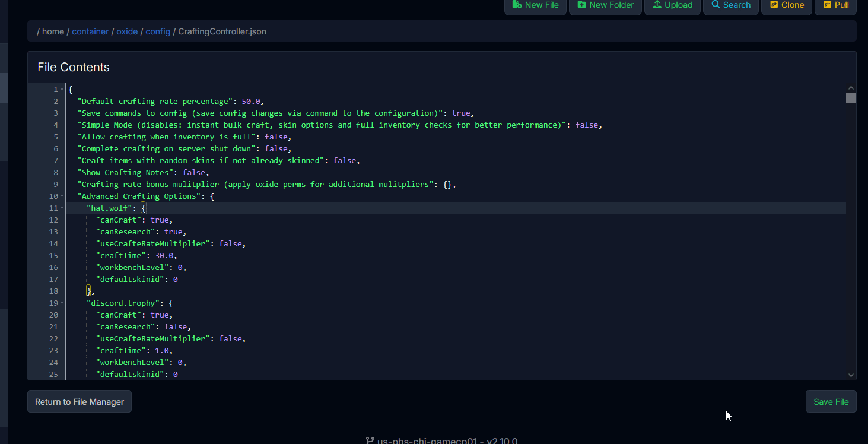Click Return to File Manager

(x=80, y=402)
